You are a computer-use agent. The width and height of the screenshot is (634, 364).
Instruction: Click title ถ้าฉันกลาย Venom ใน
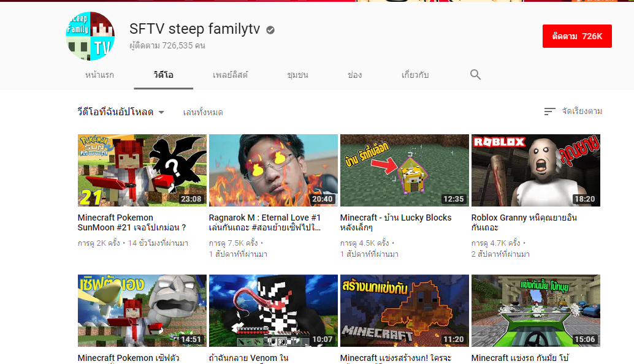coord(249,358)
